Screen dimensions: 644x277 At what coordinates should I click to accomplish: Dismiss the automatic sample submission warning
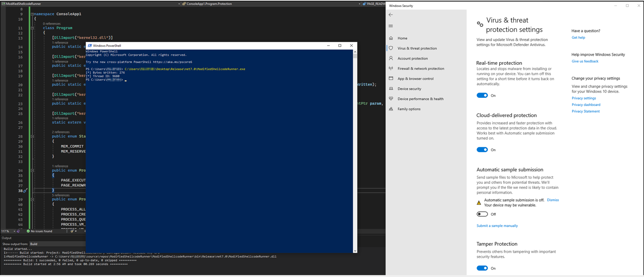point(553,200)
